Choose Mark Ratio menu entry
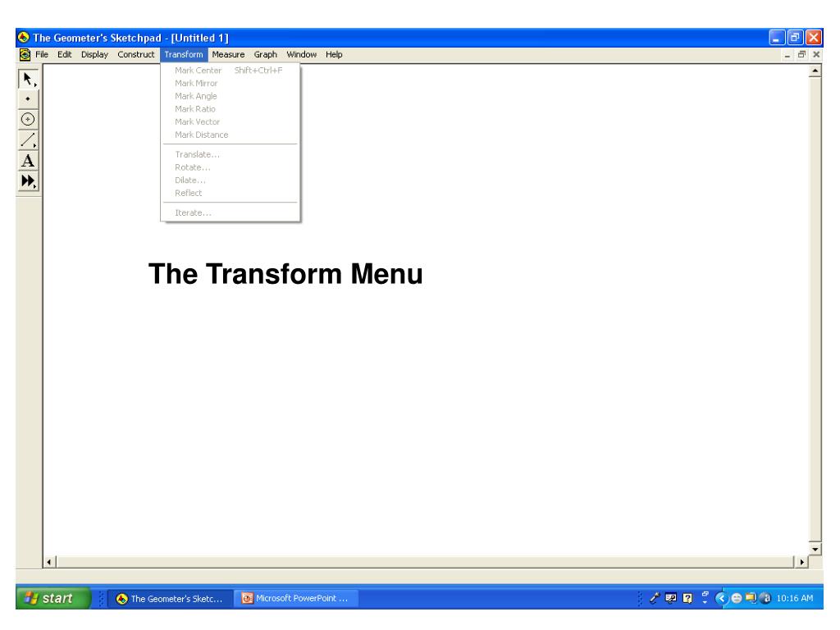This screenshot has width=840, height=630. pyautogui.click(x=231, y=109)
